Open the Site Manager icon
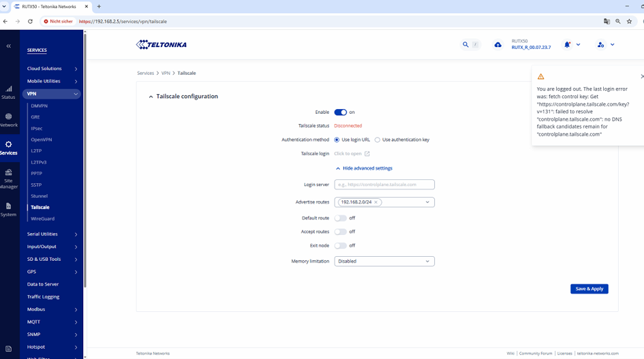Image resolution: width=644 pixels, height=359 pixels. (x=9, y=172)
